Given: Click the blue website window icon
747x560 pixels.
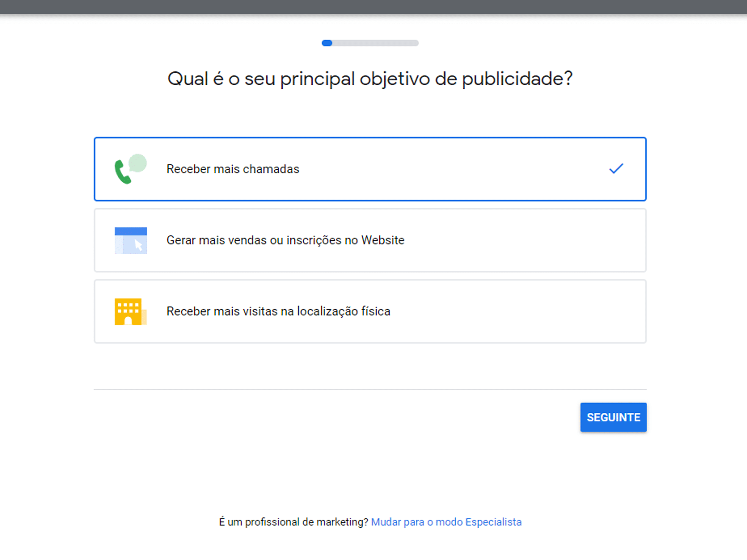Looking at the screenshot, I should (131, 240).
